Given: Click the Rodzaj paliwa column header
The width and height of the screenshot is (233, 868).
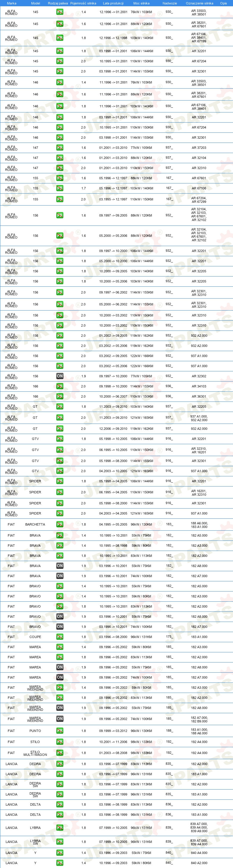Looking at the screenshot, I should (x=58, y=3).
